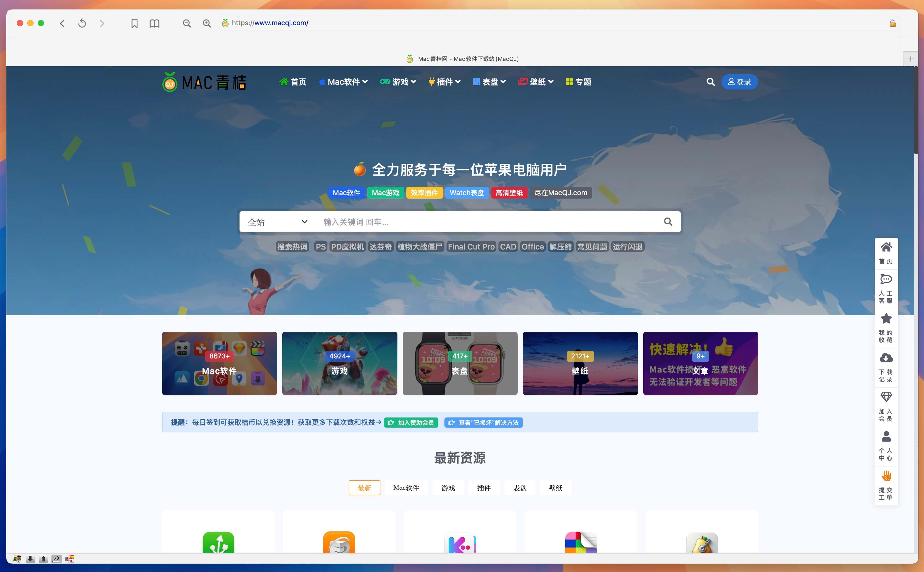Select the Mac软件 resource tab
This screenshot has width=924, height=572.
click(406, 488)
